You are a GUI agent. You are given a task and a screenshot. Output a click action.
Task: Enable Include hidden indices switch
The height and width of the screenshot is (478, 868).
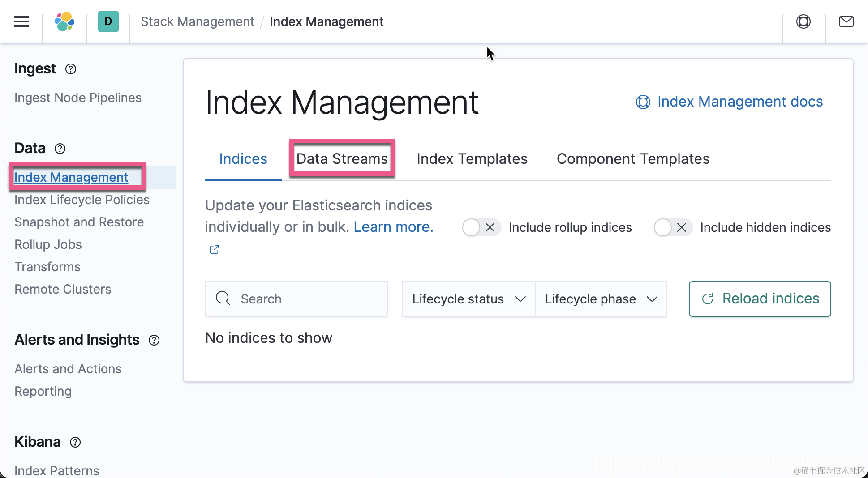click(673, 227)
